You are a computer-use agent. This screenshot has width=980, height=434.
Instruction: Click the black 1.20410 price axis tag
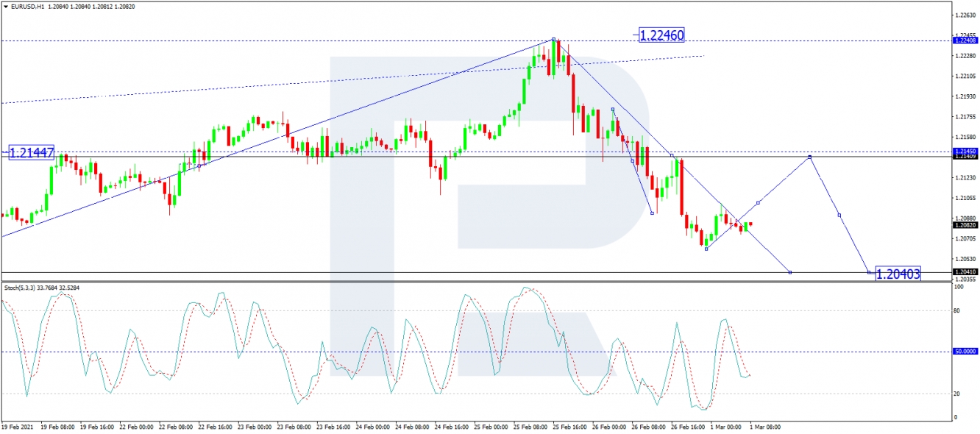pos(965,272)
